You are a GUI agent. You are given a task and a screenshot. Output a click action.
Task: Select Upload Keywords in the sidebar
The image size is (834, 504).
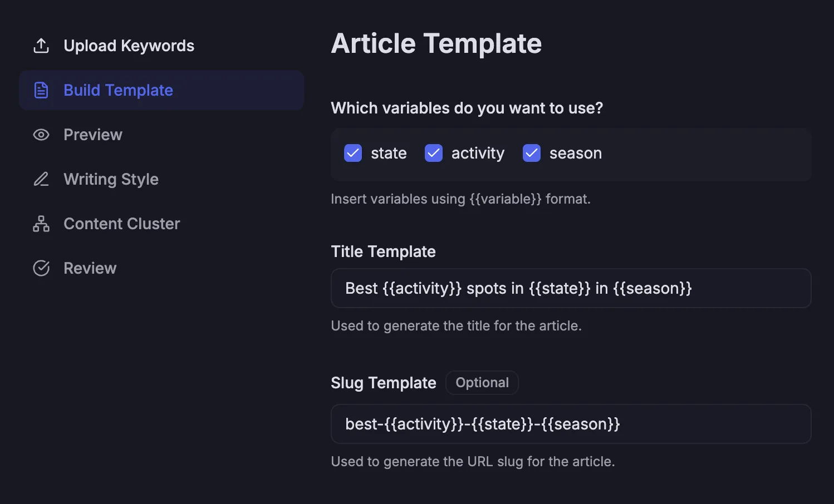[x=129, y=45]
